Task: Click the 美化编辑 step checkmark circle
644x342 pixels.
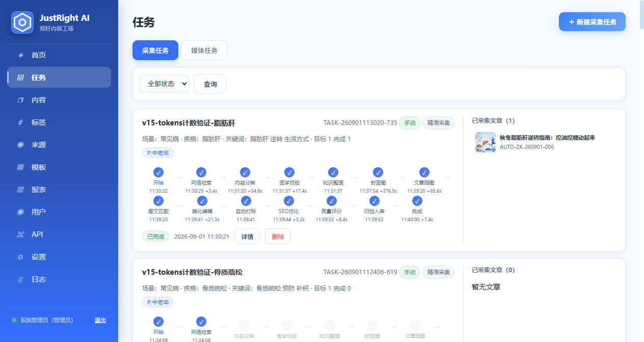Action: coord(202,201)
